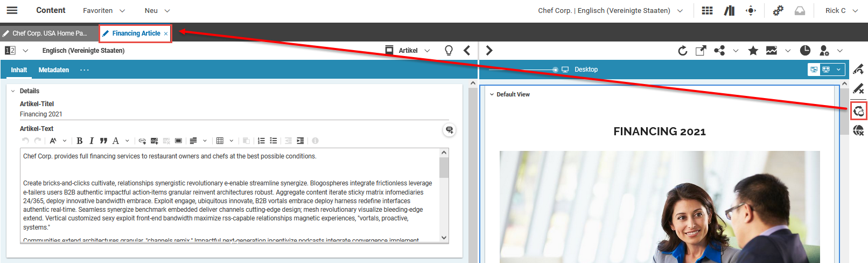Switch to the Metadaten tab

(53, 70)
